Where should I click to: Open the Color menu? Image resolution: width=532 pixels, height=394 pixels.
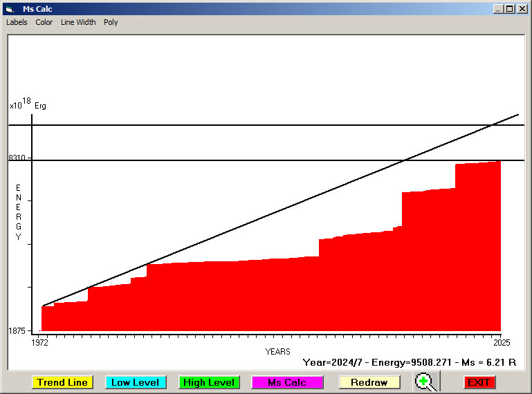[x=44, y=22]
